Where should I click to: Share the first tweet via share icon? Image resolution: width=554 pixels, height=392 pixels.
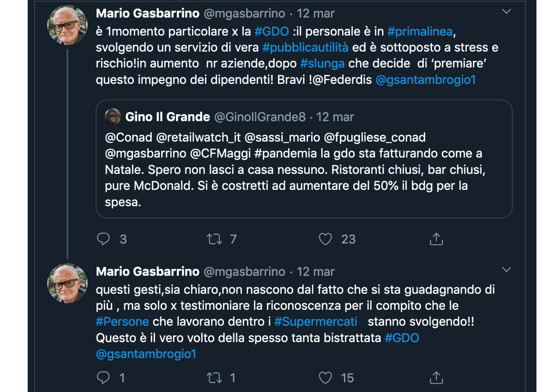point(436,239)
